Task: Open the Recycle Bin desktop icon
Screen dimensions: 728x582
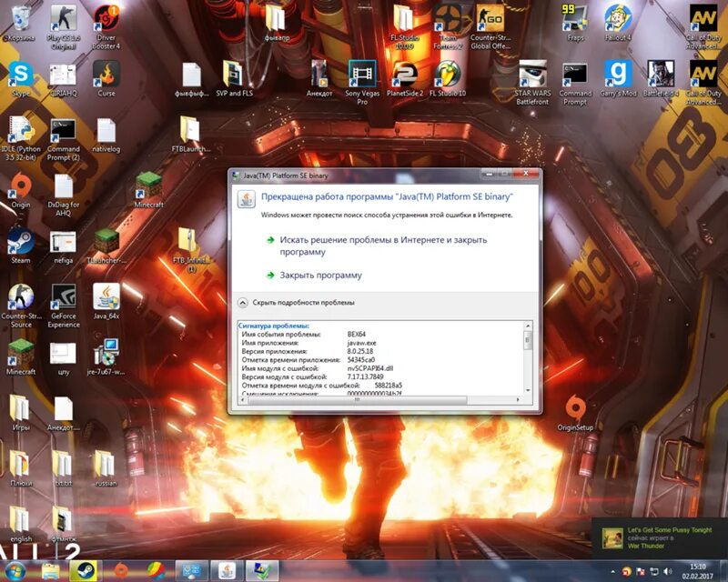Action: point(19,24)
